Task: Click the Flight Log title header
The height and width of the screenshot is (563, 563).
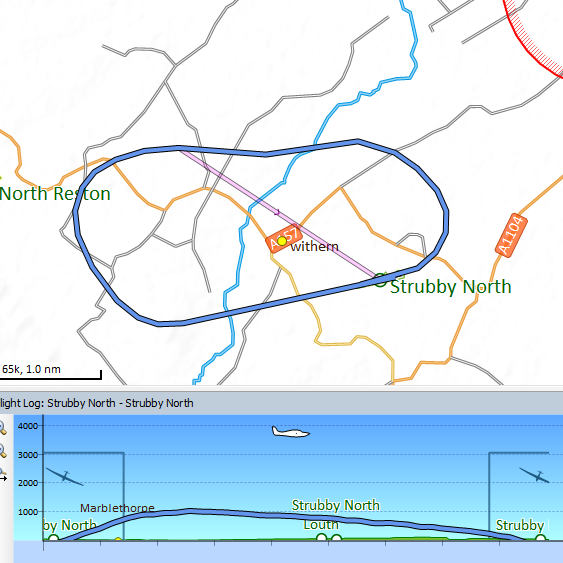Action: pos(97,403)
